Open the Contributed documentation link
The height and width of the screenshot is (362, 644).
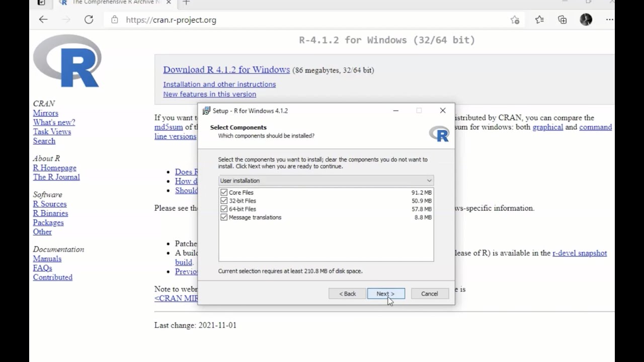pos(53,278)
